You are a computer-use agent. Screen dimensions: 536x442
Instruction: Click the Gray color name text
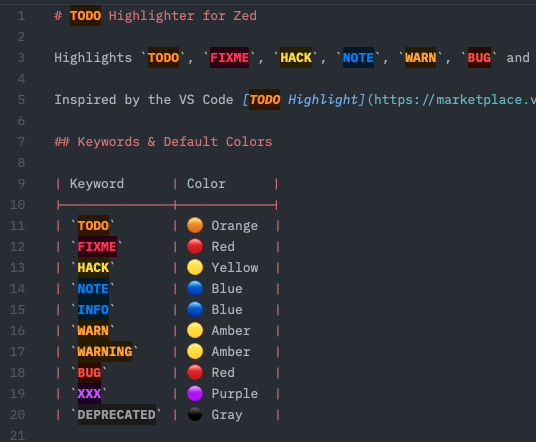227,415
